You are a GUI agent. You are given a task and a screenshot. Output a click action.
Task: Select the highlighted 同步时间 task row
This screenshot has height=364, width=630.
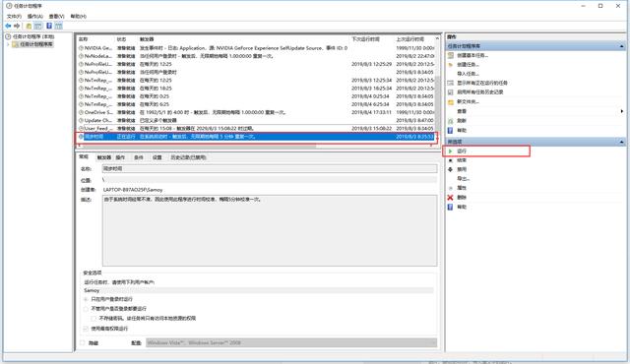point(256,137)
